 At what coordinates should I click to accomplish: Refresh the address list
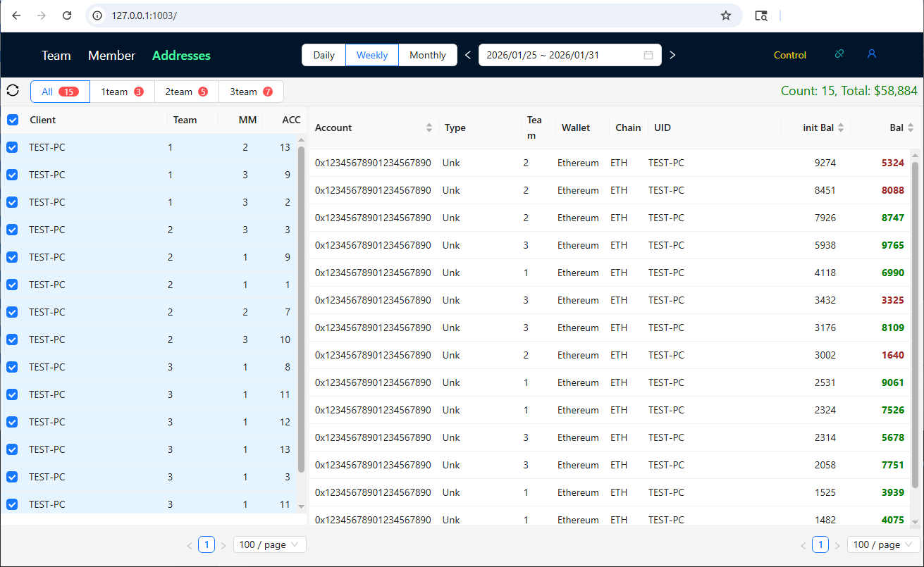click(x=13, y=90)
